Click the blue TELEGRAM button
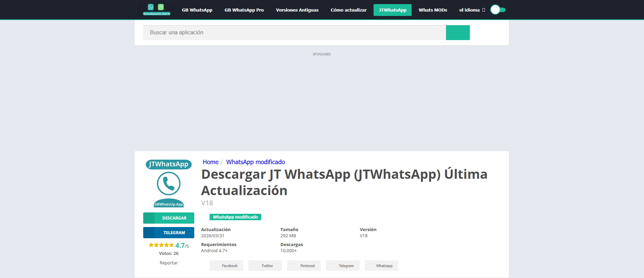This screenshot has width=644, height=278. coord(169,232)
